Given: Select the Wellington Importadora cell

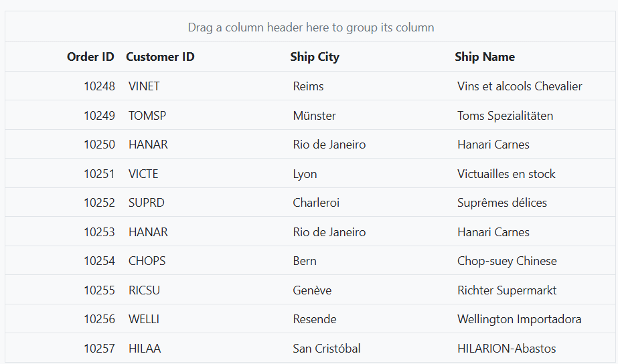Looking at the screenshot, I should click(x=519, y=319).
